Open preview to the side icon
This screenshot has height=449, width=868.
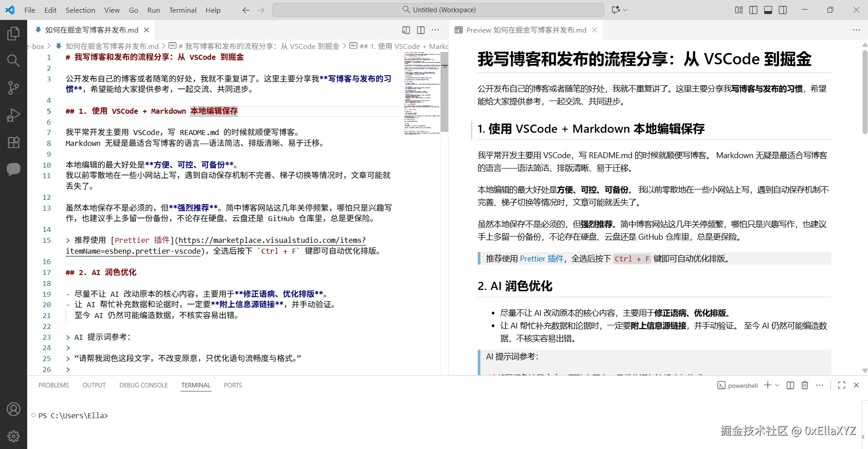click(406, 30)
